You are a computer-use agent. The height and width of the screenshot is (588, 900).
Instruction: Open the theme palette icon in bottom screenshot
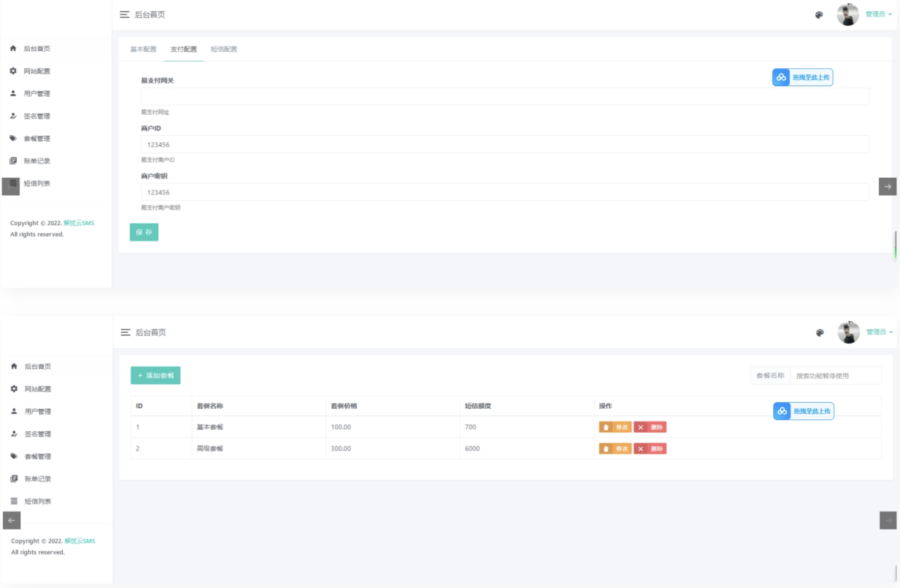pos(820,332)
